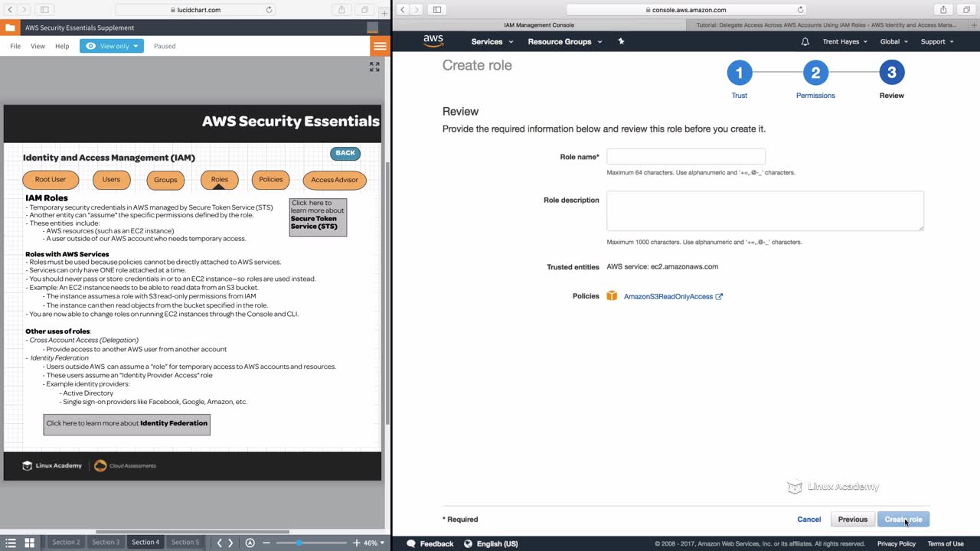Toggle sidebar in the AWS console Safari window
The image size is (980, 551).
pyautogui.click(x=437, y=10)
